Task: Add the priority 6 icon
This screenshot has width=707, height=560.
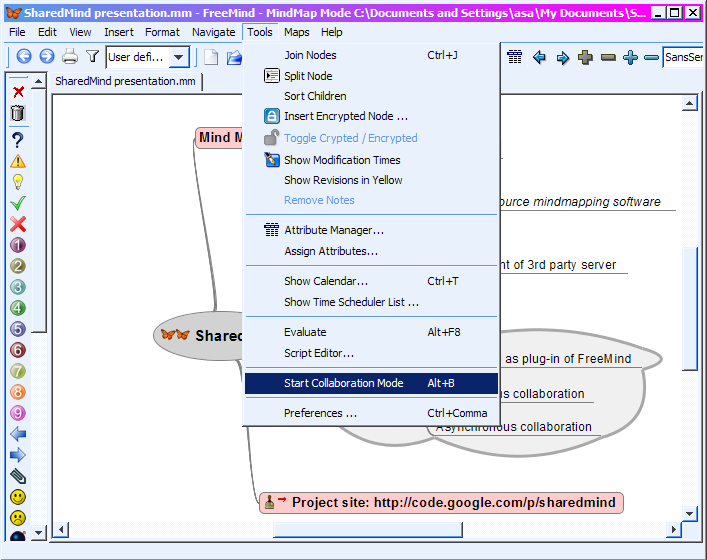Action: point(18,350)
